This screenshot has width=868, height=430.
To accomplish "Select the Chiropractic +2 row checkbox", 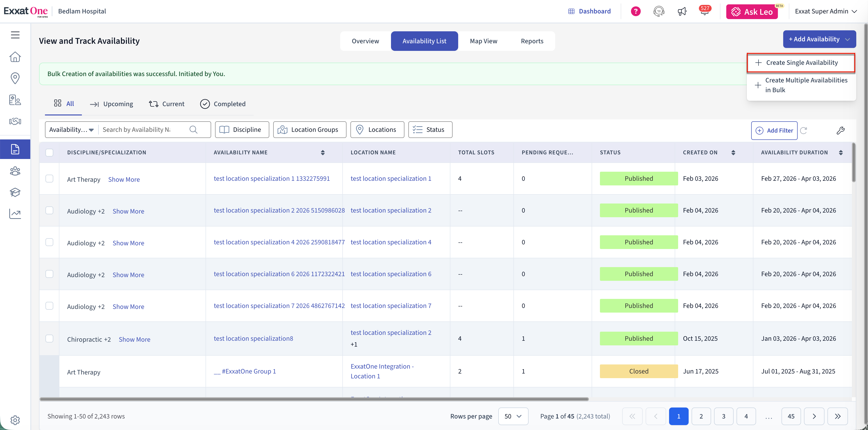I will tap(50, 338).
